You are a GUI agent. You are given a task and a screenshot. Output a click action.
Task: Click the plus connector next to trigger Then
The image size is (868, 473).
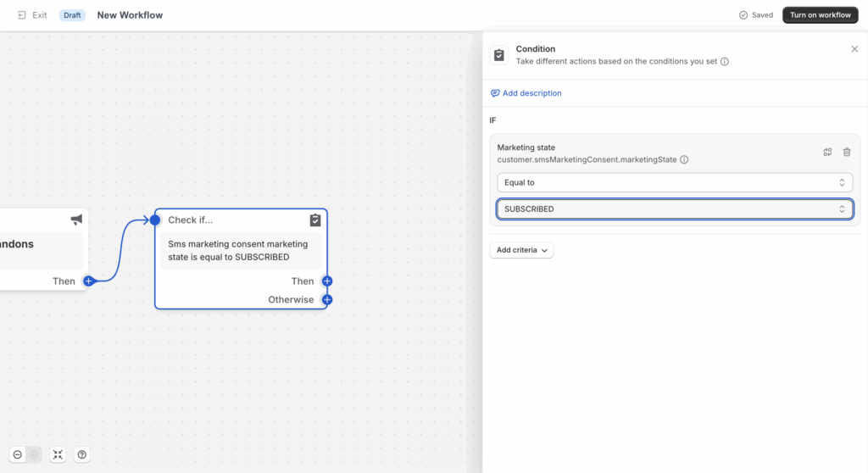pos(88,281)
